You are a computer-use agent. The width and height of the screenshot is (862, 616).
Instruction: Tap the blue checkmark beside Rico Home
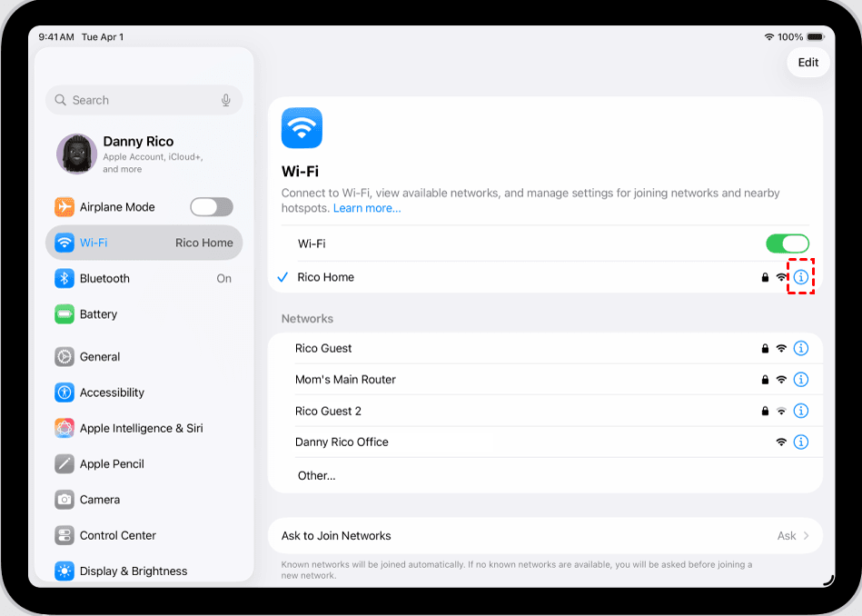pyautogui.click(x=282, y=277)
